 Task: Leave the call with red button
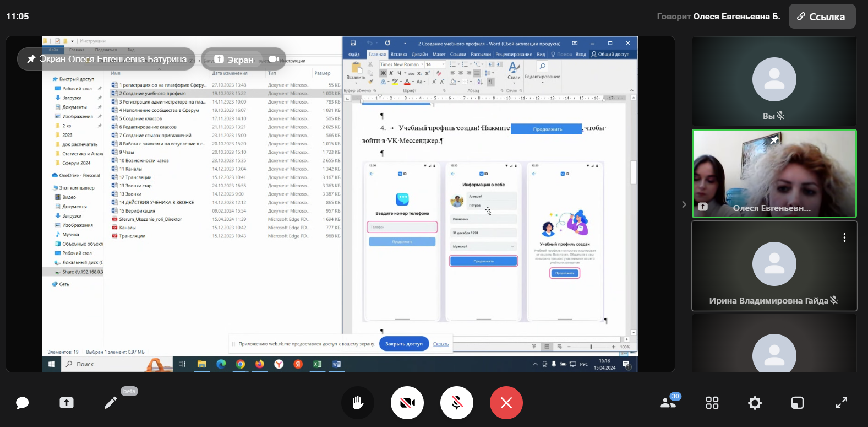pos(506,403)
